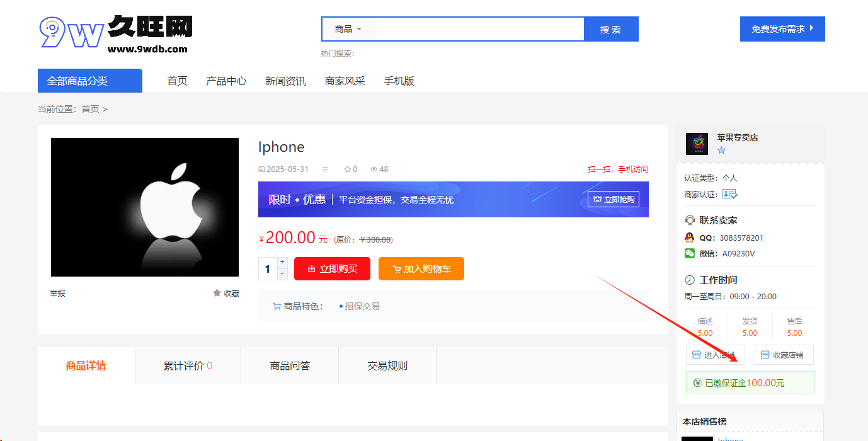Click the 立即抢购 banner button

pos(614,199)
